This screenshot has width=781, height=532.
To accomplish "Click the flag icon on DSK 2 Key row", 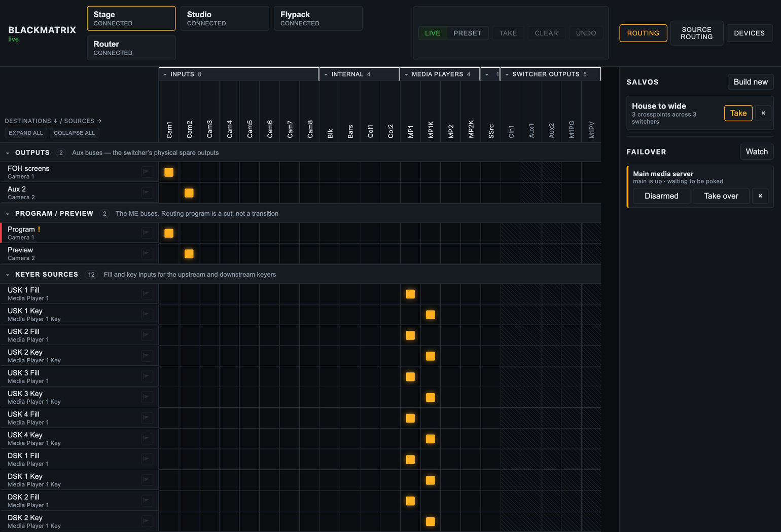I will (x=147, y=521).
